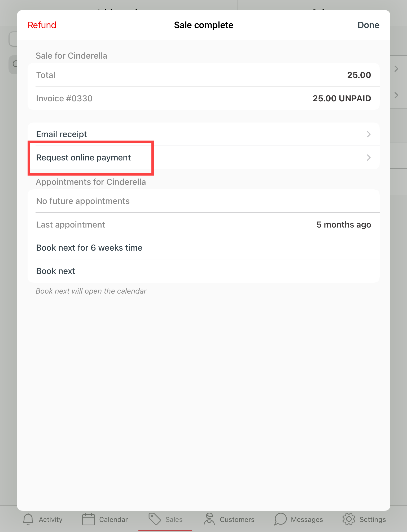407x532 pixels.
Task: Tap the Last appointment row
Action: click(203, 225)
